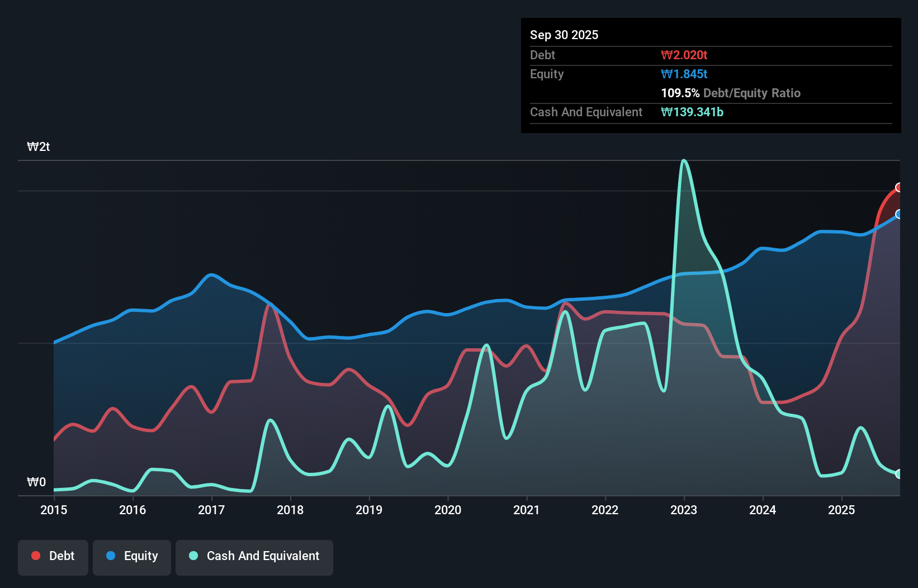Click the teal Cash And Equivalent legend dot
This screenshot has height=588, width=918.
pos(193,556)
